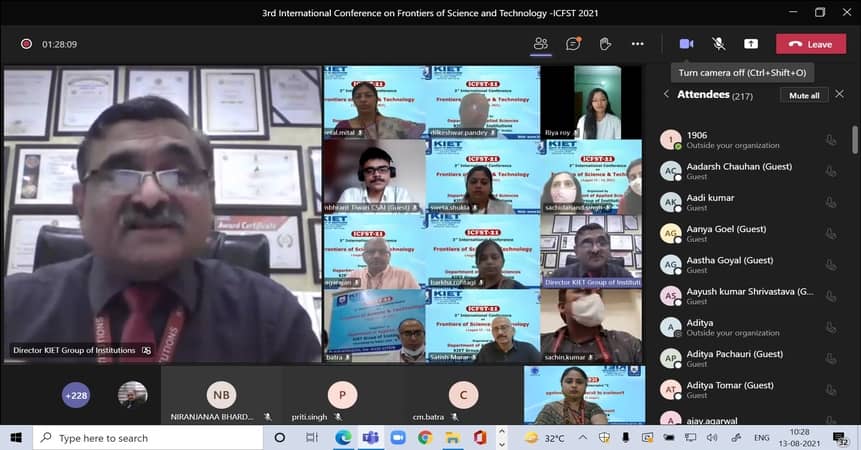Open the share content tray
This screenshot has width=861, height=450.
[751, 44]
